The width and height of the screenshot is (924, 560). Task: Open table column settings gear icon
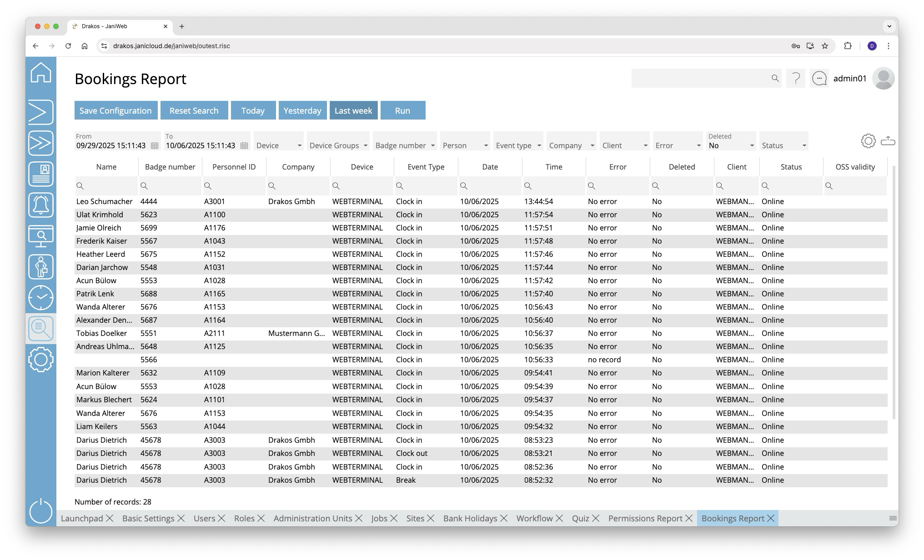click(868, 141)
